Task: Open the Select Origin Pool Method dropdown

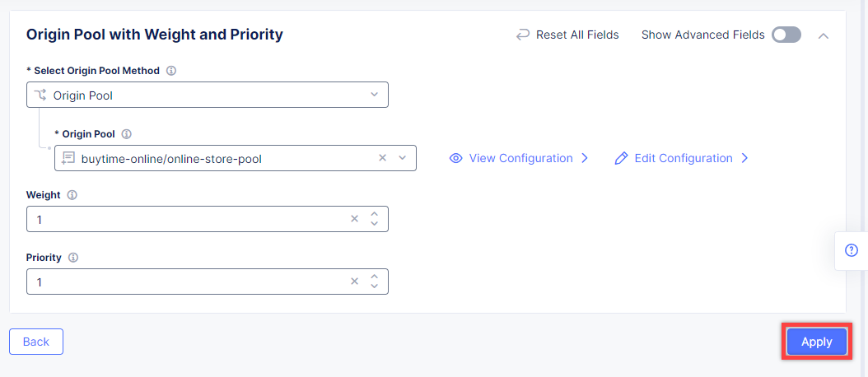Action: click(207, 95)
